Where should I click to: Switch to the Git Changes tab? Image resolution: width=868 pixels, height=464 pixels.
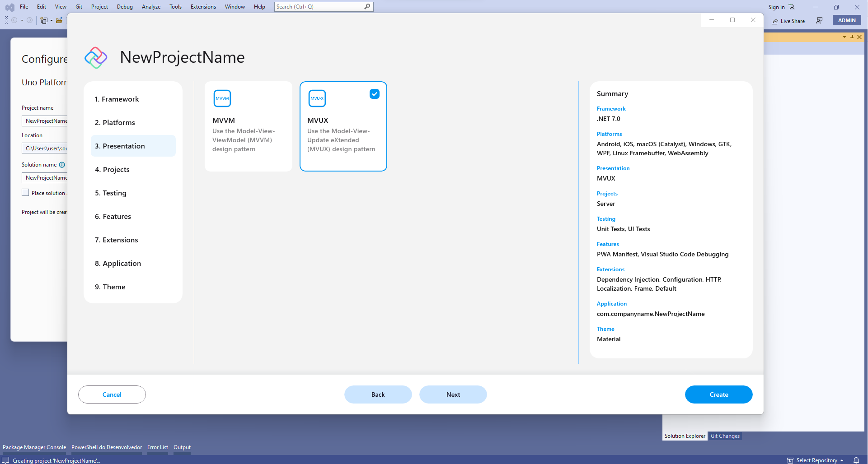pos(725,436)
